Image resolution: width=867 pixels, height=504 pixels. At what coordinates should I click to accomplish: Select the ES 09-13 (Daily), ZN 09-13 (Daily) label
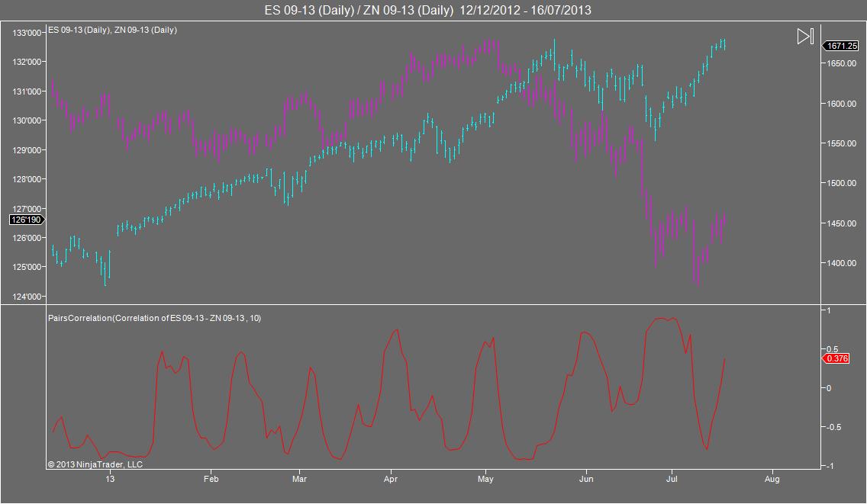click(113, 30)
